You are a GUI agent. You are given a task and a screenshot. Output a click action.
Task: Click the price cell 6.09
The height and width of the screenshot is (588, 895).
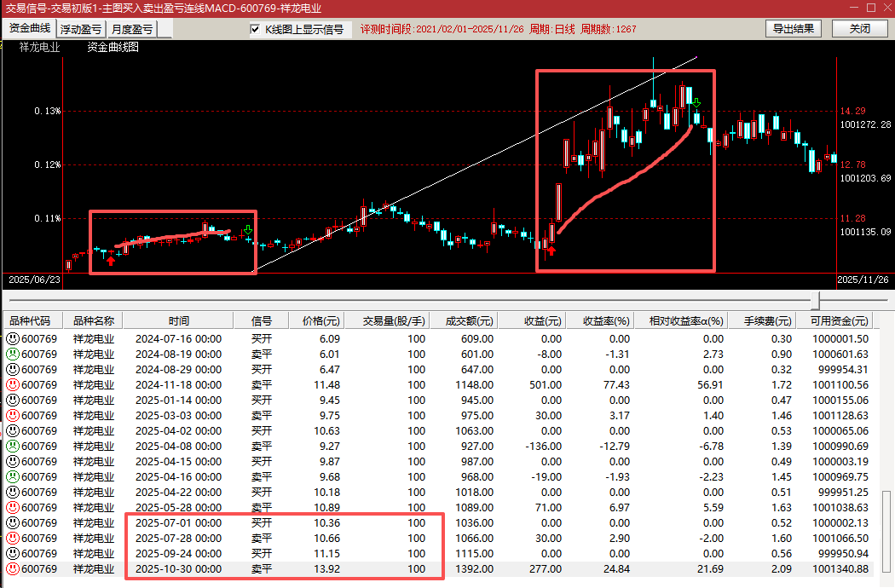pos(329,339)
